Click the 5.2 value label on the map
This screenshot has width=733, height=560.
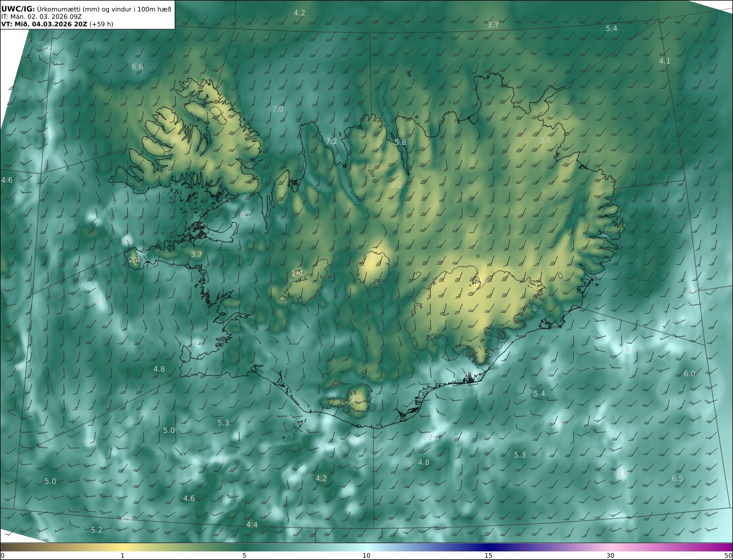click(97, 530)
